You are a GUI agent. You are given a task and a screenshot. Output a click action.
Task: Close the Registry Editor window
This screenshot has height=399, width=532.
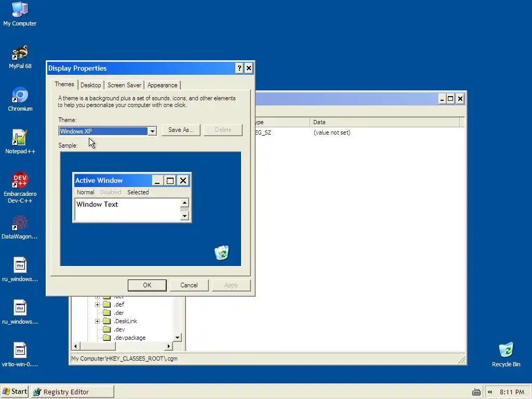[460, 99]
